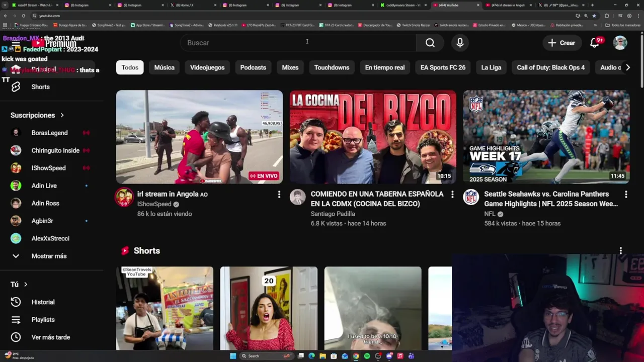Open options menu for Comiendo en una taberna video

click(x=452, y=195)
